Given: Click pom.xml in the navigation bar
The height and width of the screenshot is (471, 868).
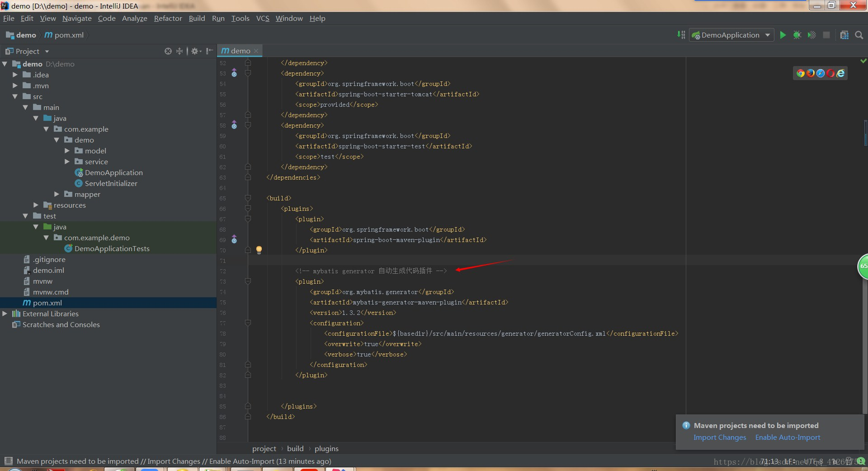Looking at the screenshot, I should click(64, 35).
